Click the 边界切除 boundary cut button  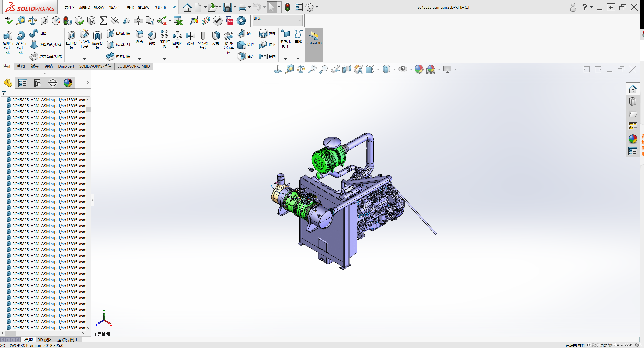(x=118, y=56)
